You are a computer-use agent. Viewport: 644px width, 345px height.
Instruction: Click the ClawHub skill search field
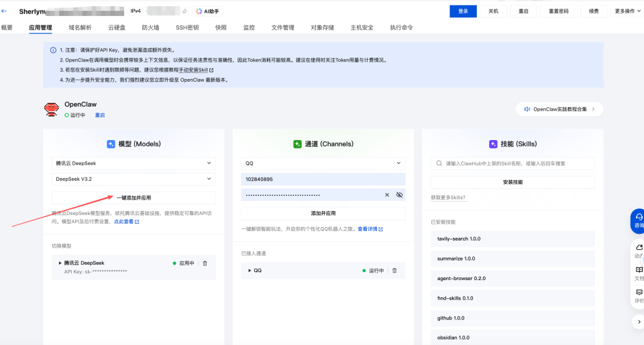(x=513, y=163)
